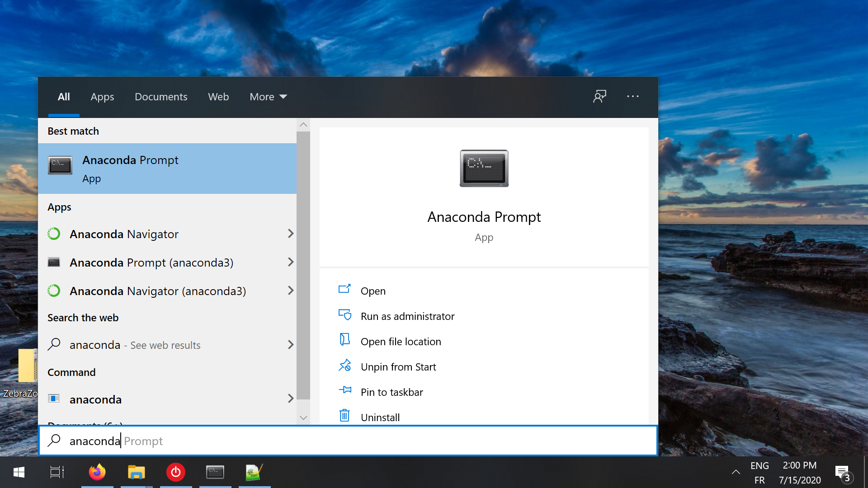Click the Pin to taskbar icon
Screen dimensions: 868x488
[345, 389]
